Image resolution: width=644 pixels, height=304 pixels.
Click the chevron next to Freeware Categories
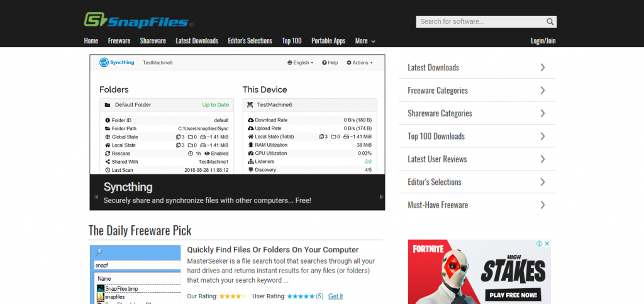pos(543,91)
